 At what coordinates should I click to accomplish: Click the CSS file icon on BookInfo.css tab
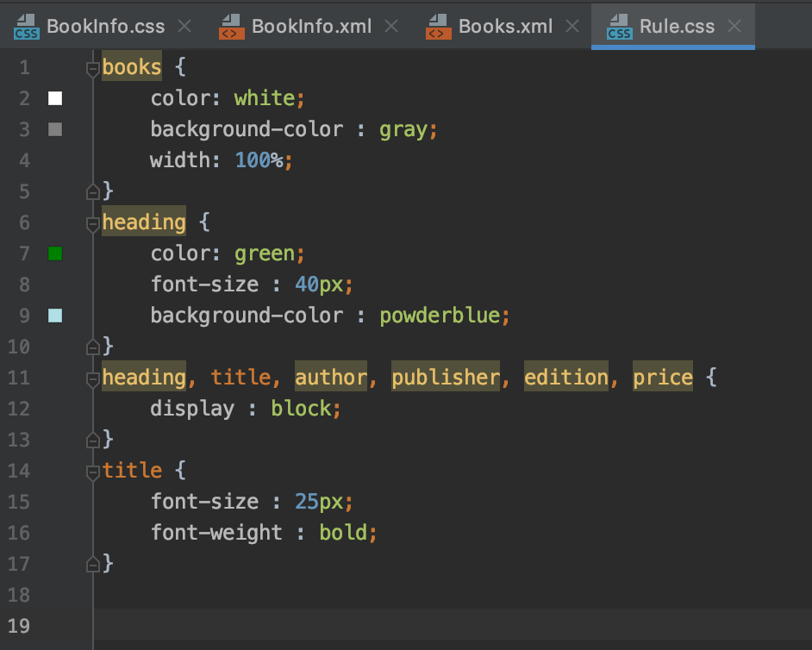(x=26, y=27)
